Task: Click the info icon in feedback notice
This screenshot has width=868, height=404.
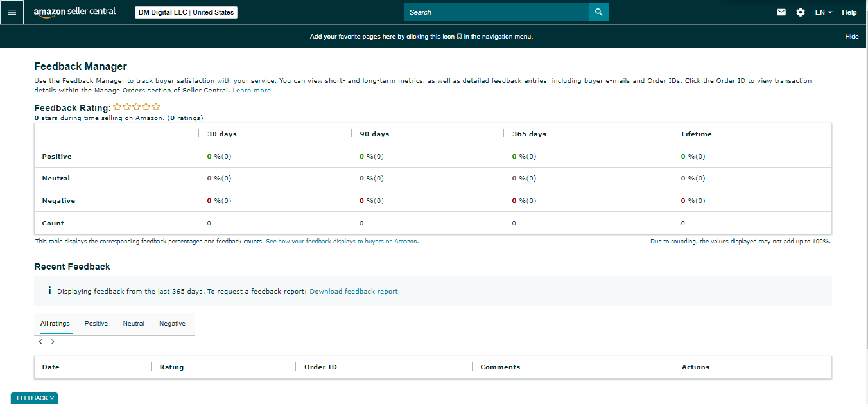Action: pos(49,291)
